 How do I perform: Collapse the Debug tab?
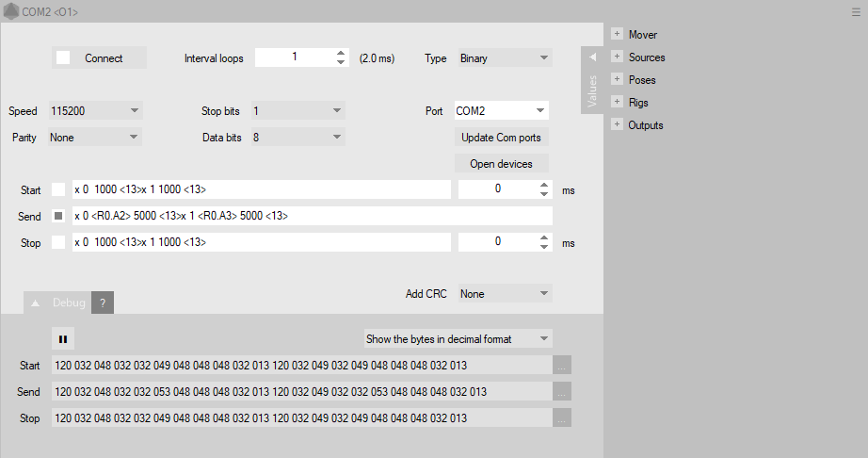tap(35, 303)
